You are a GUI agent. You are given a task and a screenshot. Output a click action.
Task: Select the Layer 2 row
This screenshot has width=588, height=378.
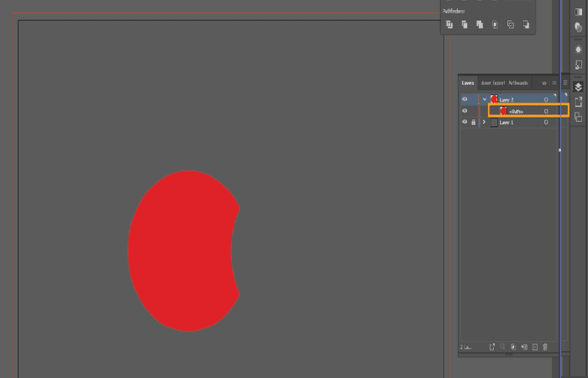coord(509,99)
